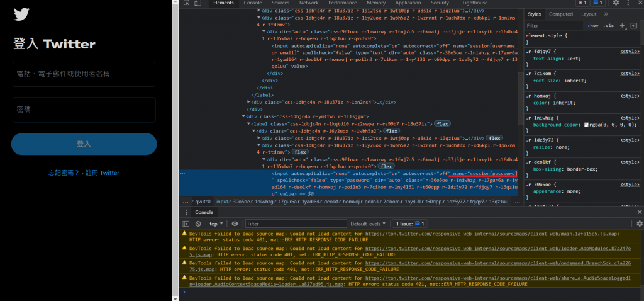Switch to the Layout tab
The width and height of the screenshot is (644, 301).
pos(589,14)
